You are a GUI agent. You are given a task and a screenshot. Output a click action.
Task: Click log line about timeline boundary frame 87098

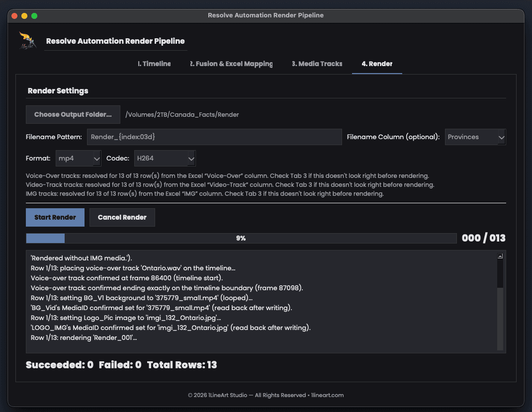pos(167,288)
